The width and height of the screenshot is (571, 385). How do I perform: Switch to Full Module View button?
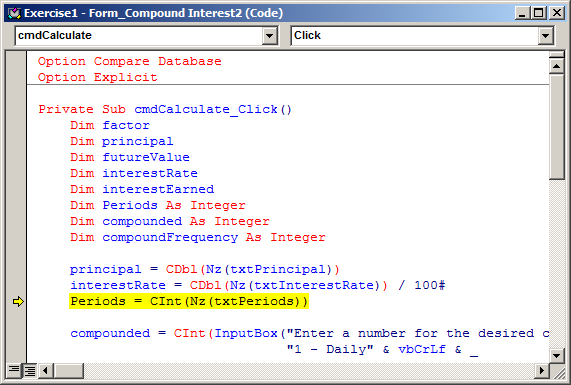pyautogui.click(x=29, y=370)
